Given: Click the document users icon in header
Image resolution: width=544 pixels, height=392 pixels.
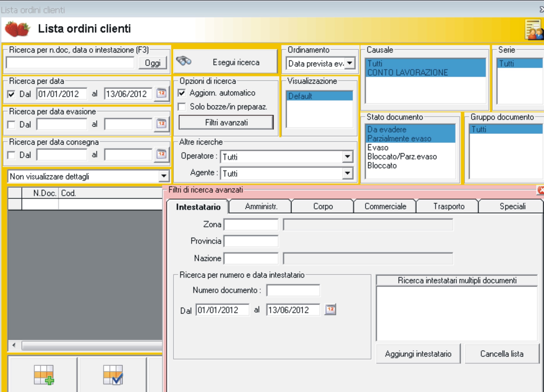Looking at the screenshot, I should coord(534,30).
